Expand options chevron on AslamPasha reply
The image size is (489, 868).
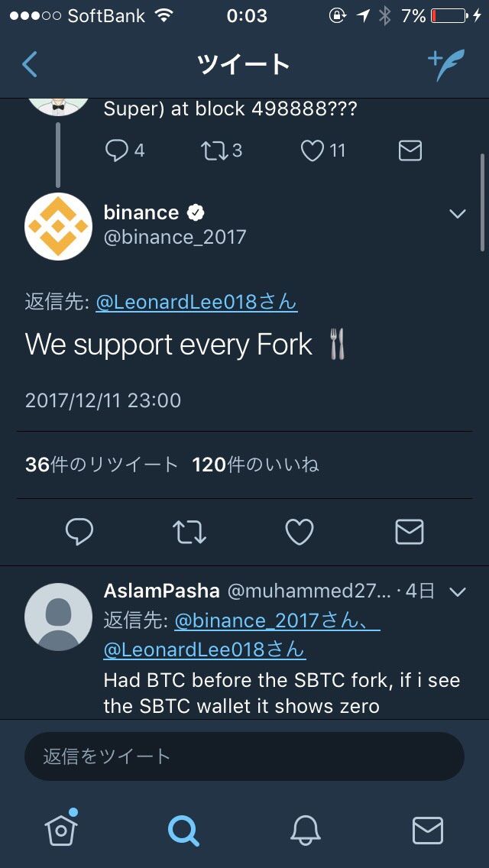(458, 591)
